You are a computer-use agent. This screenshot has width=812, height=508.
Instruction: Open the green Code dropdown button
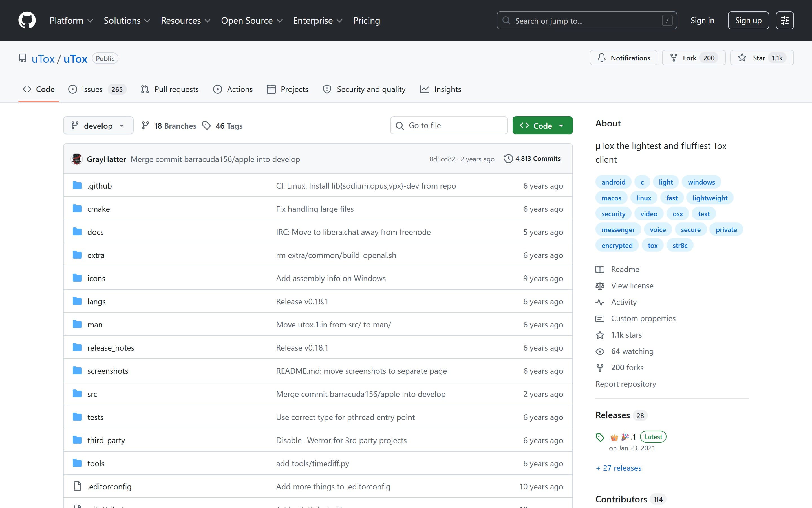pos(542,126)
